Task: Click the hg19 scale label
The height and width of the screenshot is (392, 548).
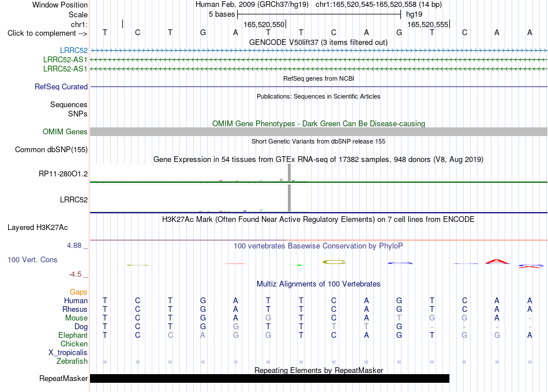Action: [x=414, y=14]
